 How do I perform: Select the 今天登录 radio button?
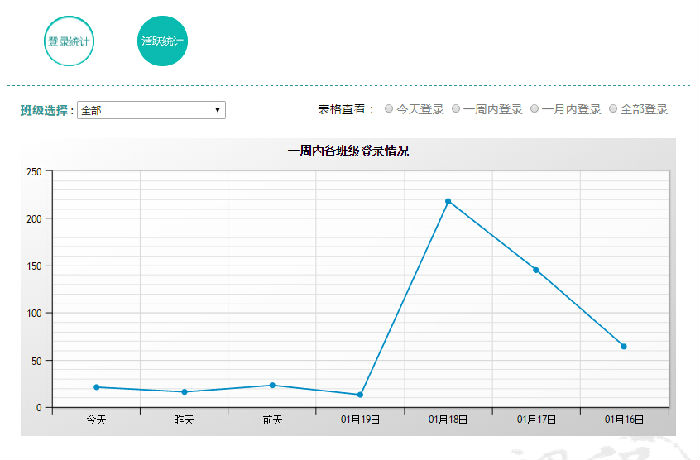click(x=389, y=110)
